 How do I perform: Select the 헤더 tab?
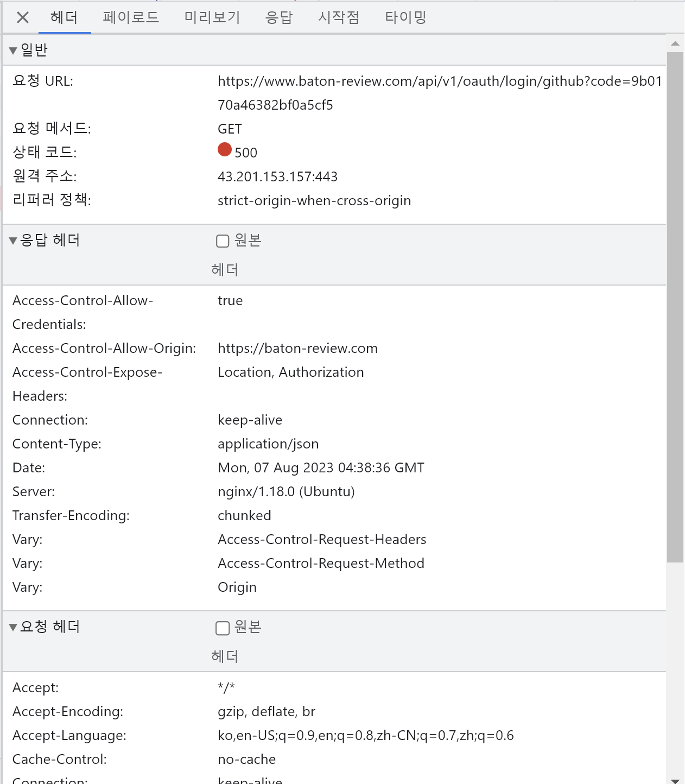pos(65,17)
